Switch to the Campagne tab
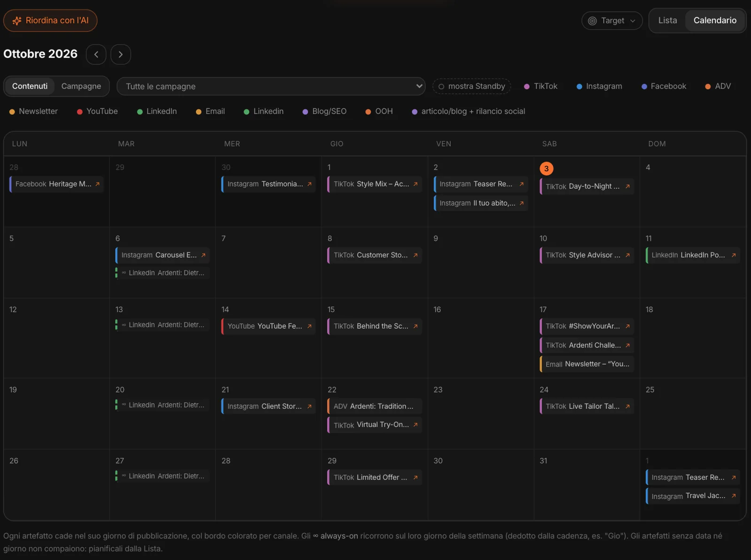Viewport: 751px width, 560px height. pos(81,86)
